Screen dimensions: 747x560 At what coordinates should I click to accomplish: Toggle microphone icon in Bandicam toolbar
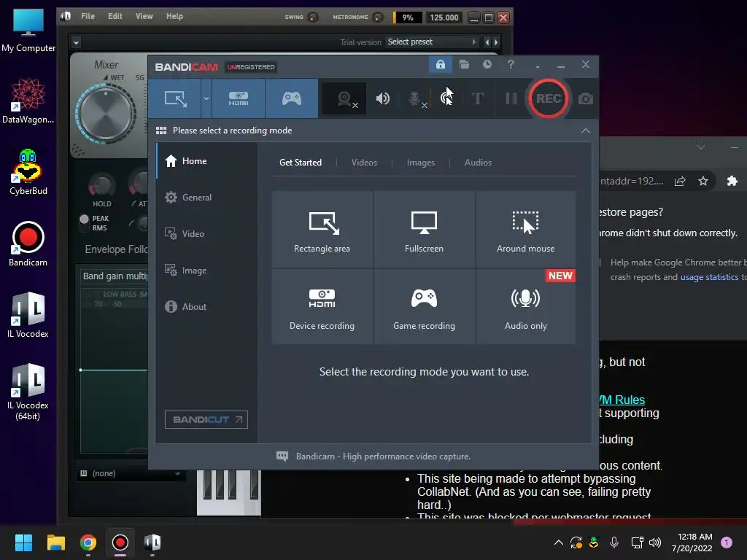pyautogui.click(x=415, y=98)
